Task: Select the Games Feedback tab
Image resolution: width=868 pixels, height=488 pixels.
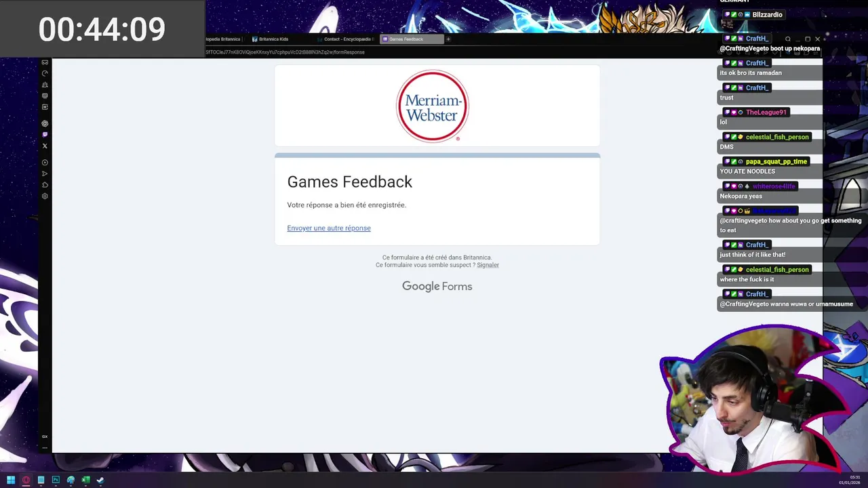Action: point(412,39)
